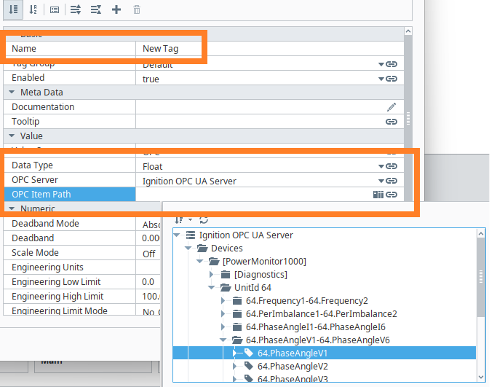Expand 64.PhaseAngleI1-64.PhaseAngleI6 folder
Screen dimensions: 490x388
[x=223, y=327]
